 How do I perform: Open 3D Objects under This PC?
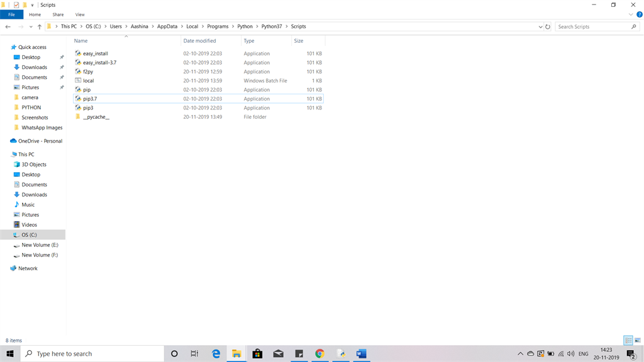coord(34,165)
